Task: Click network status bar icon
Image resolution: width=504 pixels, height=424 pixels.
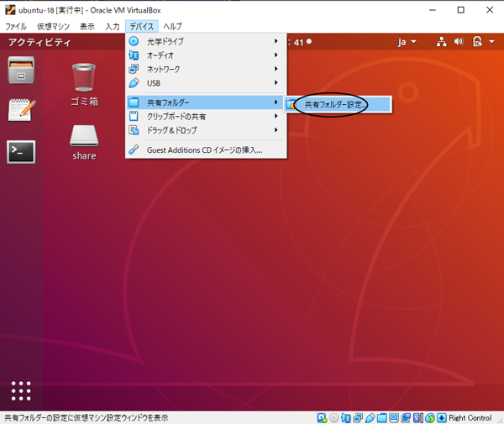Action: [358, 418]
